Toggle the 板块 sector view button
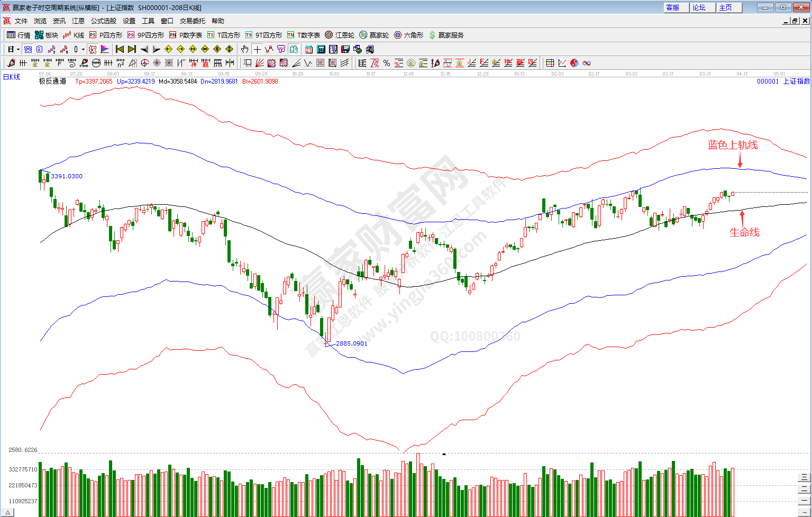This screenshot has height=517, width=812. [47, 35]
